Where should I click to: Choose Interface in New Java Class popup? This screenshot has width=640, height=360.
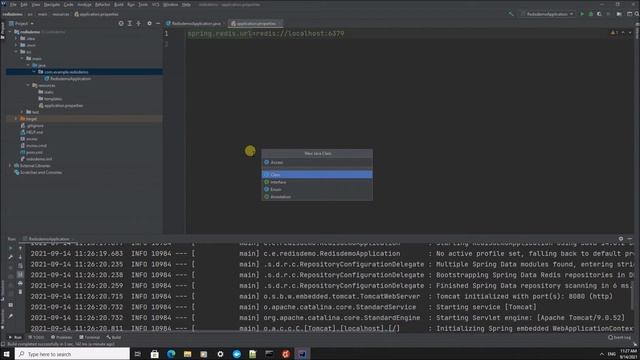(x=317, y=182)
